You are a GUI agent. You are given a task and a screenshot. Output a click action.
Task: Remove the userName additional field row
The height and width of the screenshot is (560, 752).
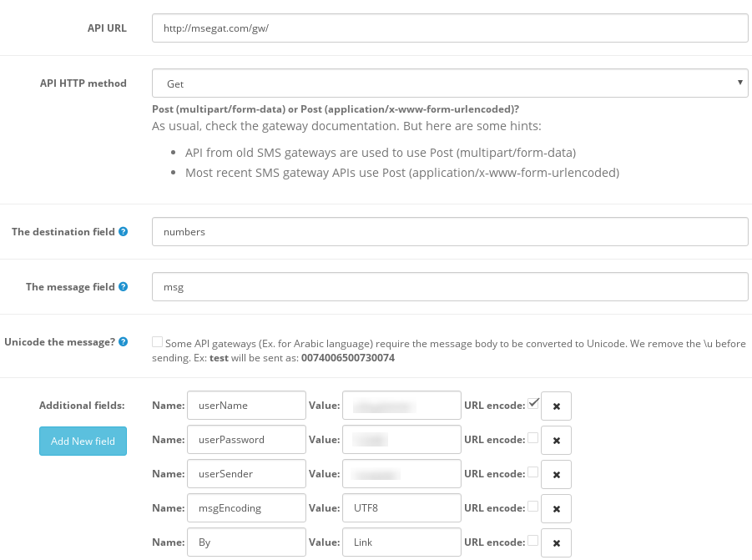pos(557,406)
